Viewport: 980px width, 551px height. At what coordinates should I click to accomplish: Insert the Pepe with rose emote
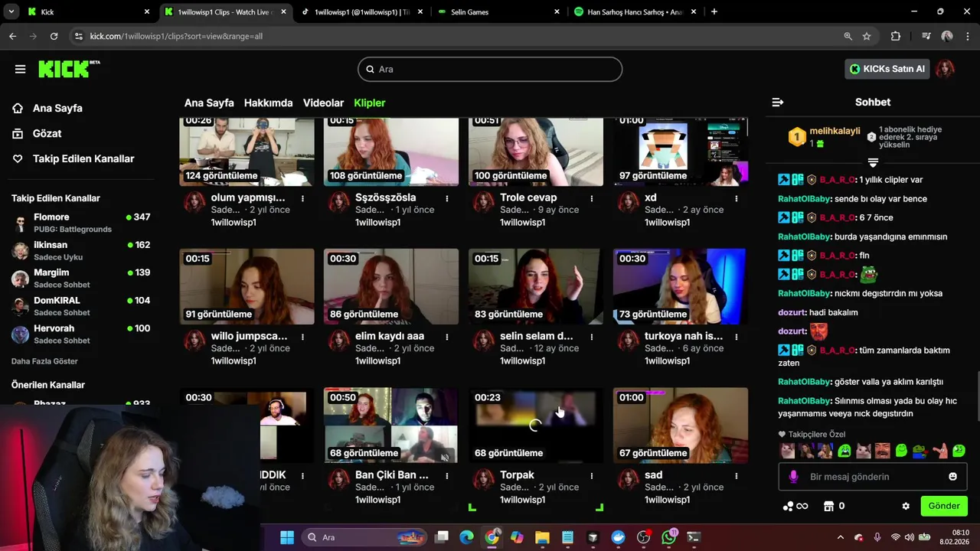click(x=921, y=451)
